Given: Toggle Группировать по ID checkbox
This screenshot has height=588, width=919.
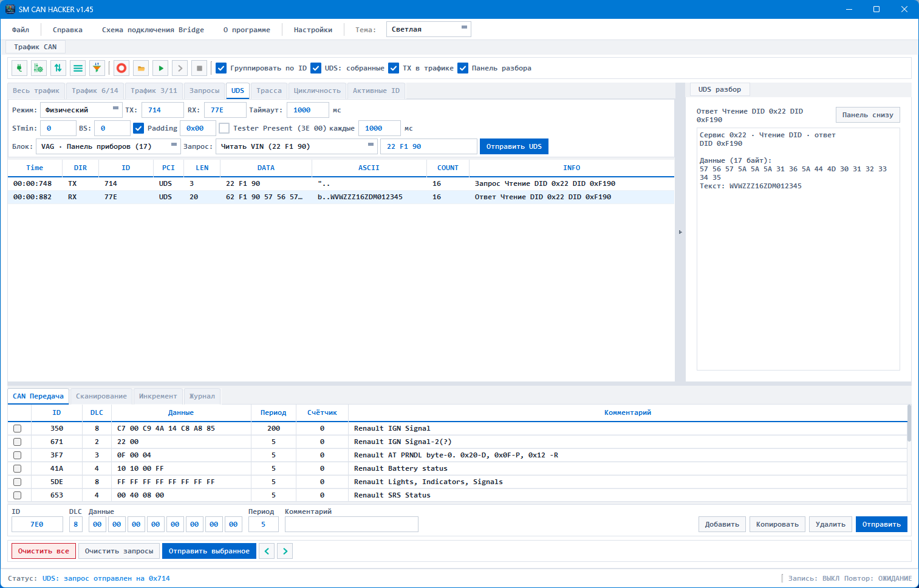Looking at the screenshot, I should coord(221,68).
